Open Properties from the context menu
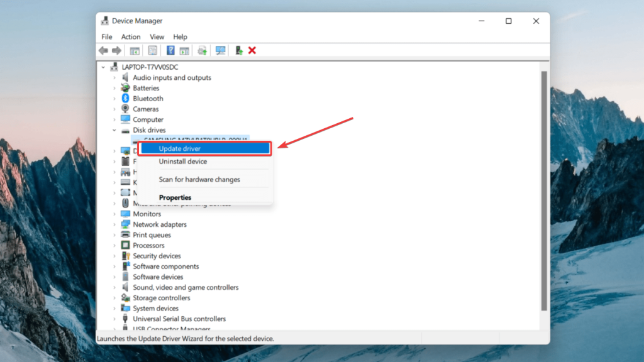Viewport: 644px width, 362px height. point(175,197)
